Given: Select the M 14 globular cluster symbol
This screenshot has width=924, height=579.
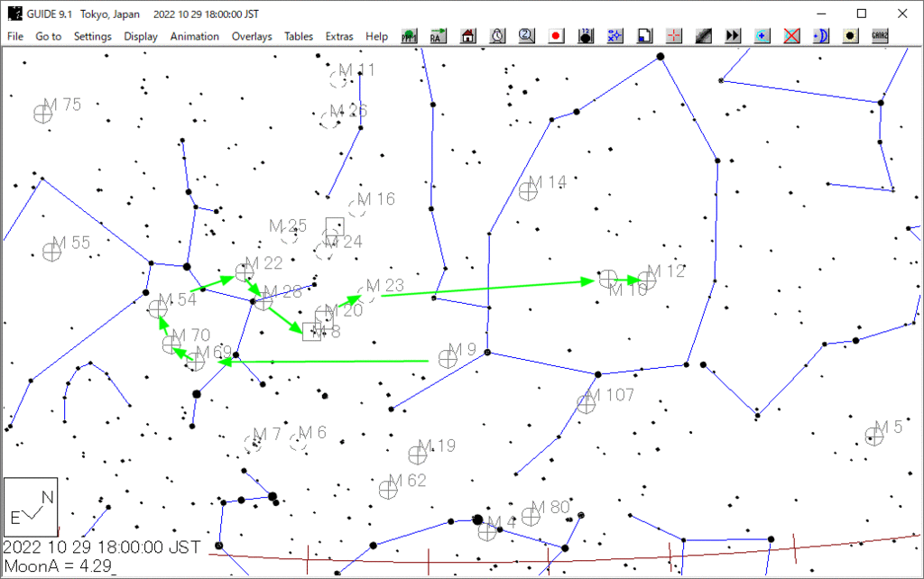Looking at the screenshot, I should [529, 191].
